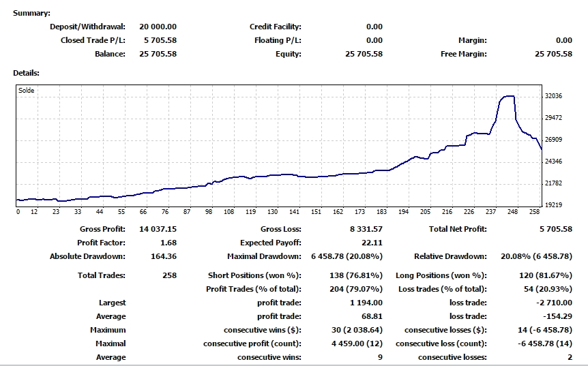Select consecutive profit (count) value 4 459.00 (12)
The image size is (588, 366).
(357, 344)
